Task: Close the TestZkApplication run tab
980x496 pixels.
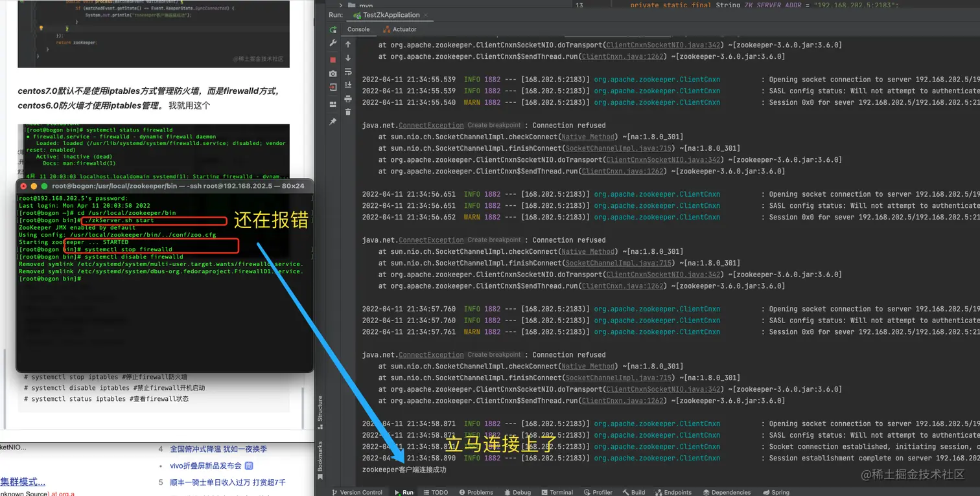Action: pyautogui.click(x=426, y=15)
